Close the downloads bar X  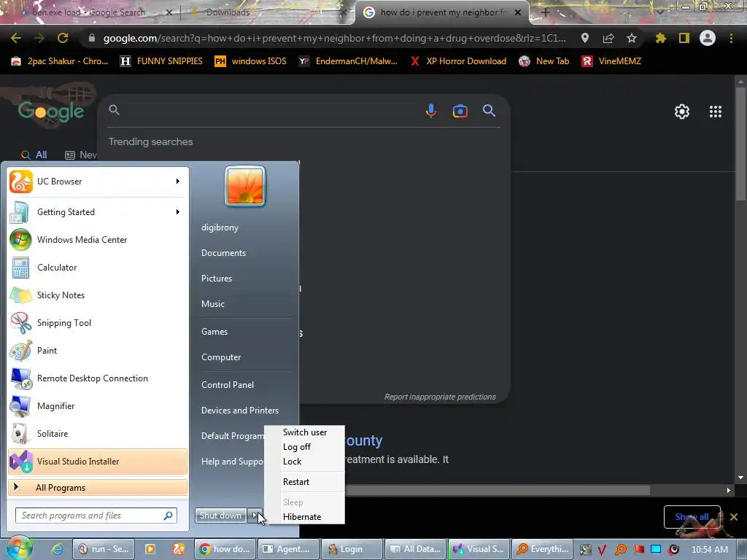pyautogui.click(x=734, y=517)
